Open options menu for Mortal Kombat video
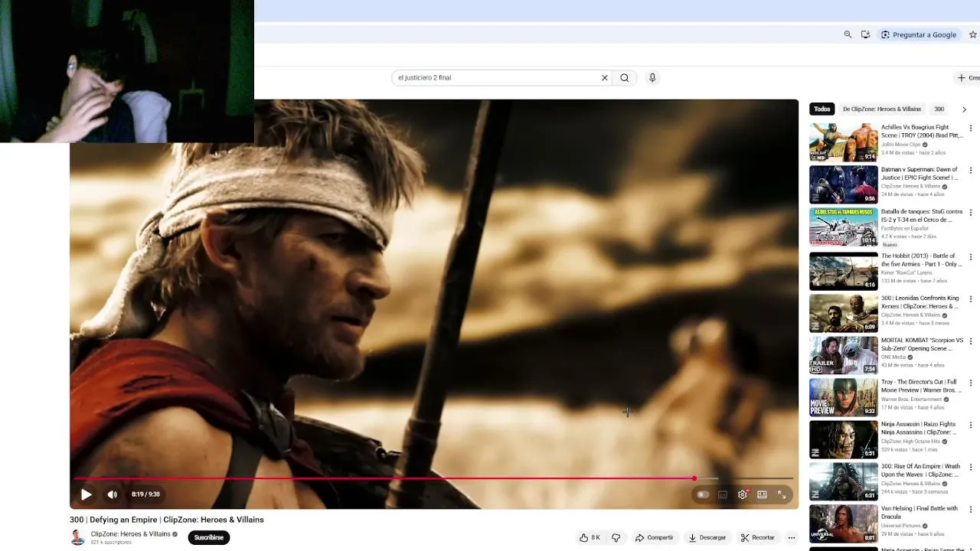980x551 pixels. point(971,341)
